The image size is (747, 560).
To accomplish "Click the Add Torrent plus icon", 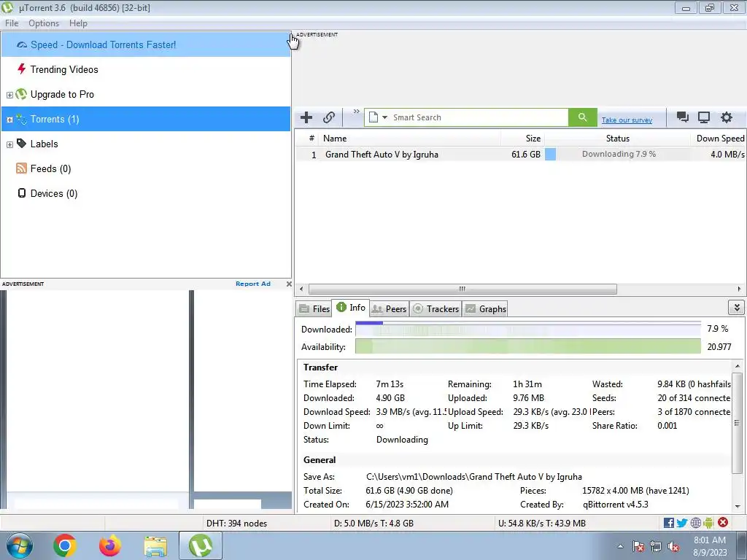I will coord(306,117).
